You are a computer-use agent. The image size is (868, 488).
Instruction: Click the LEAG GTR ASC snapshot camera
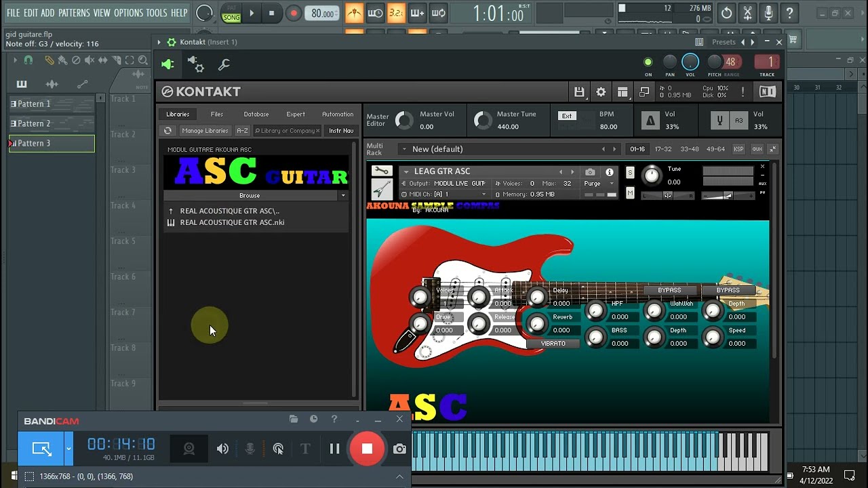pyautogui.click(x=590, y=172)
